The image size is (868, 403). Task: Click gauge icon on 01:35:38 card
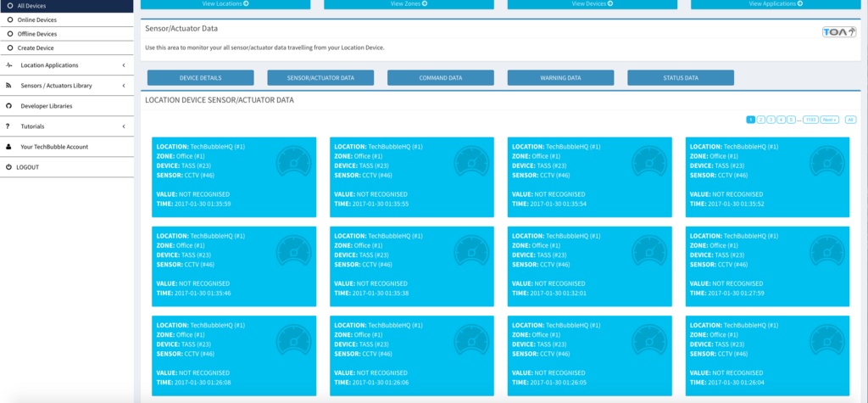pos(471,251)
